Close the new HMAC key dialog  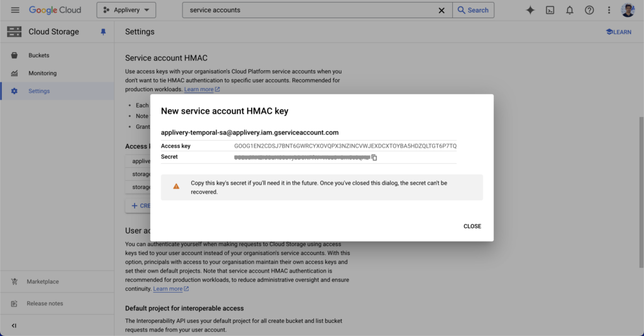coord(472,226)
